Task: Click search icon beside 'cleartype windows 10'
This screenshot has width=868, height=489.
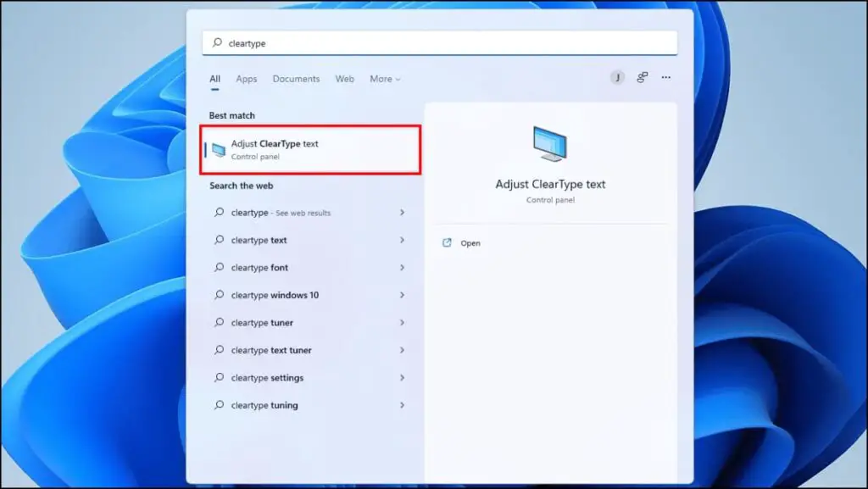Action: tap(220, 295)
